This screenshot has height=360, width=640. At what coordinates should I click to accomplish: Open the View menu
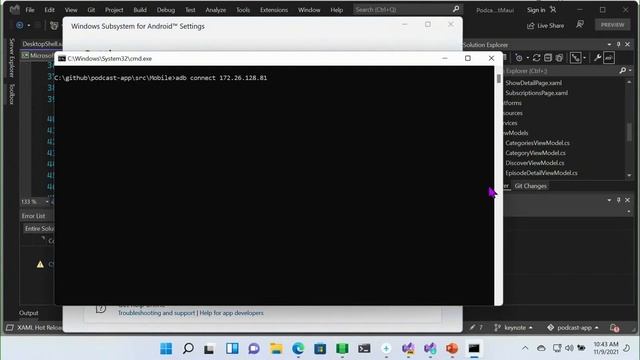click(x=71, y=10)
